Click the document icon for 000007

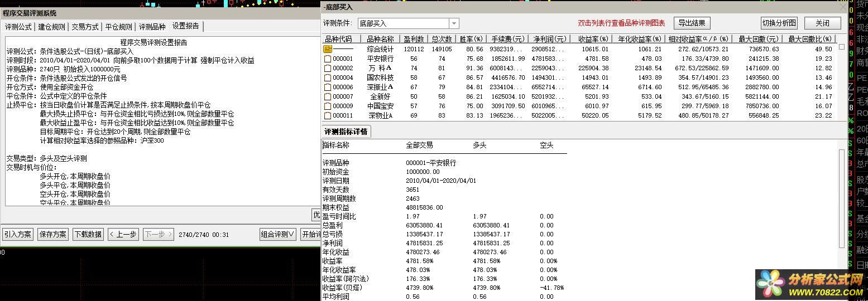pyautogui.click(x=328, y=96)
